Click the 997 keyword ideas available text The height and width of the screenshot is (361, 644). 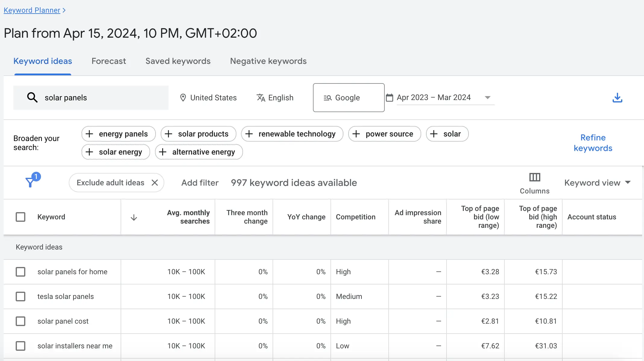point(294,183)
